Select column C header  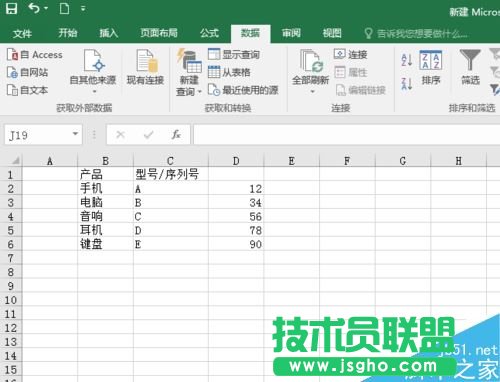(x=171, y=161)
